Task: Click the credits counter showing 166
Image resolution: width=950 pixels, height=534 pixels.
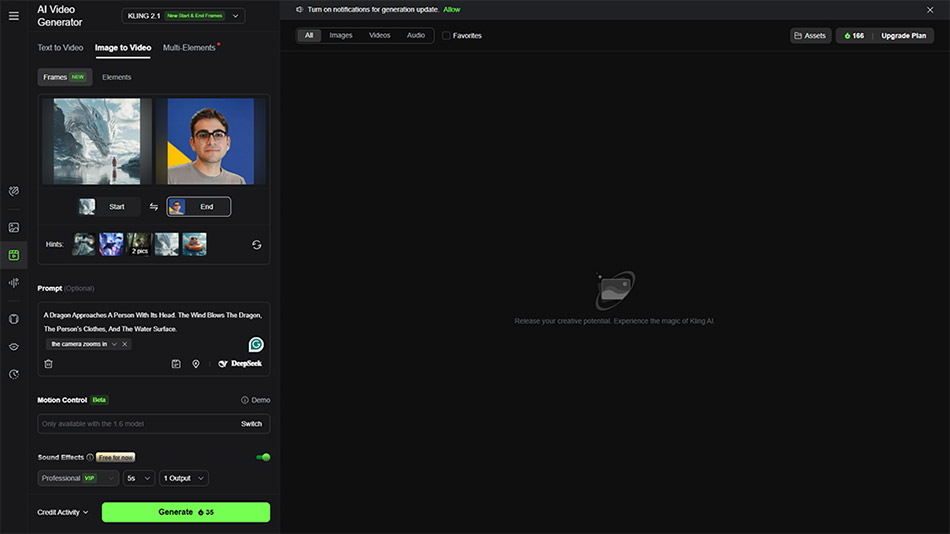Action: (x=854, y=36)
